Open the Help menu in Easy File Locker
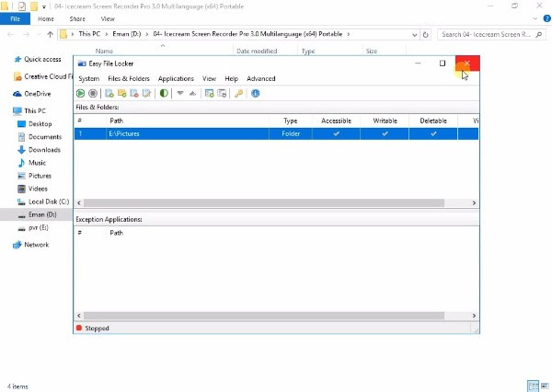This screenshot has width=552, height=392. [231, 78]
